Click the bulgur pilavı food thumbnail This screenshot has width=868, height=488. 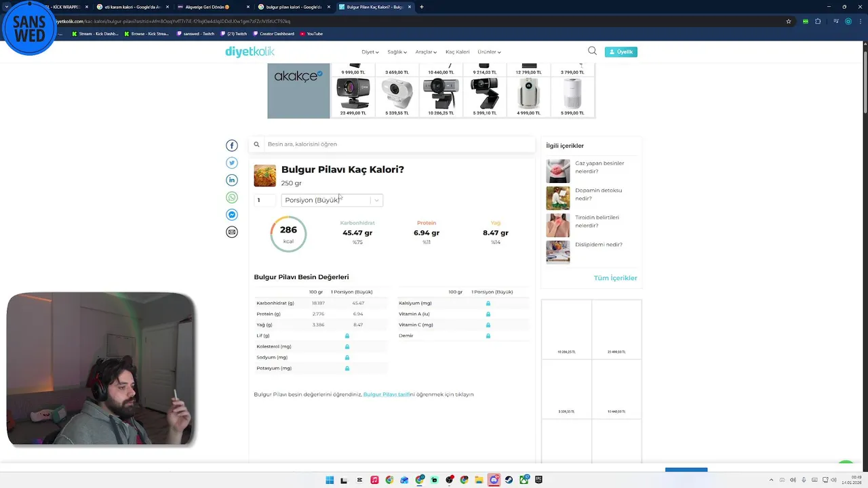(265, 176)
